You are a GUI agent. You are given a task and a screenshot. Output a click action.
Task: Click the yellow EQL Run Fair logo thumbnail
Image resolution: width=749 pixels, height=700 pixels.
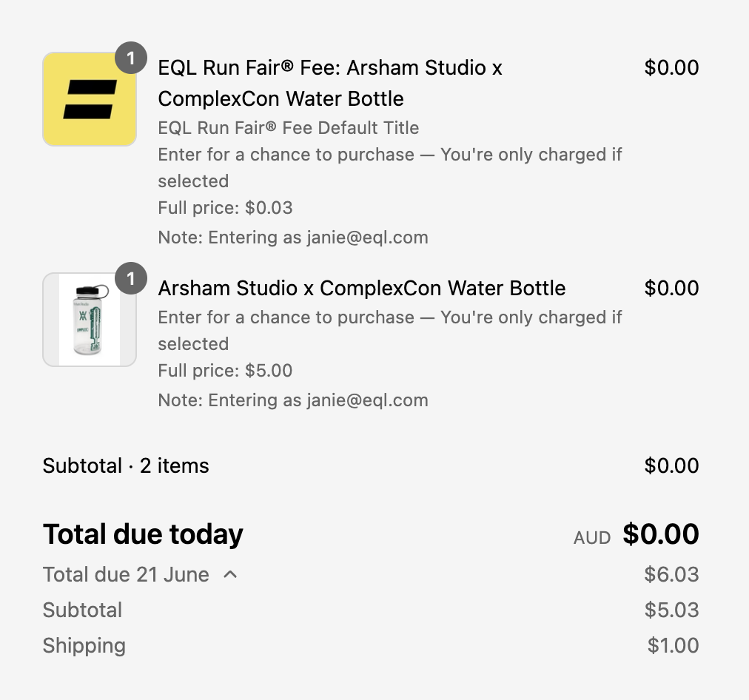pos(90,99)
